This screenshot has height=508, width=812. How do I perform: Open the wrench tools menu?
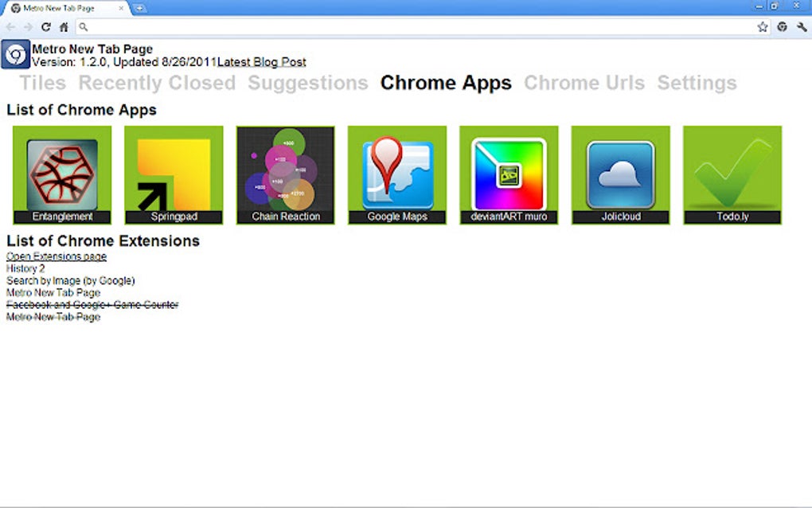tap(802, 26)
